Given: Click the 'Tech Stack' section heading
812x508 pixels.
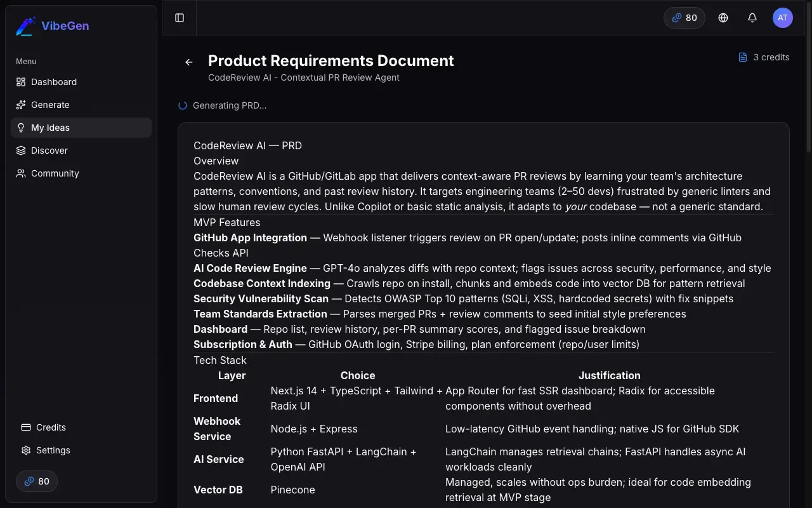Looking at the screenshot, I should tap(220, 360).
